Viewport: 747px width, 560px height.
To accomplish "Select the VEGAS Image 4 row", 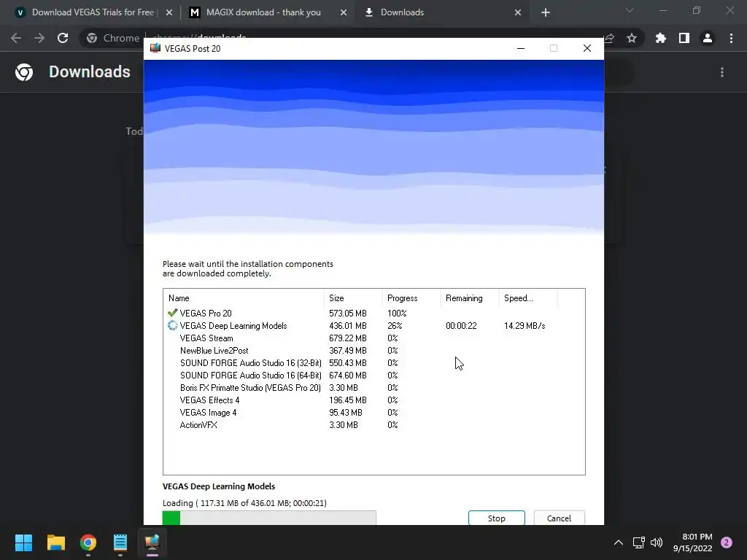I will pos(373,413).
